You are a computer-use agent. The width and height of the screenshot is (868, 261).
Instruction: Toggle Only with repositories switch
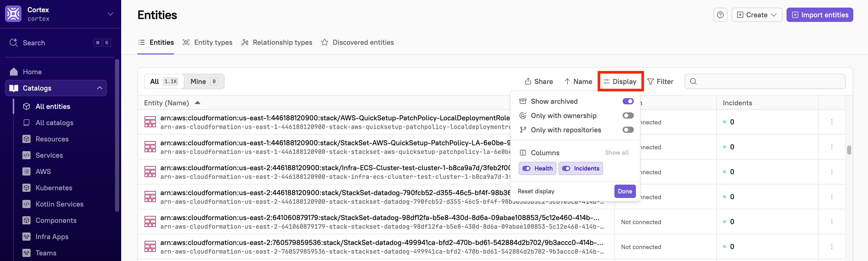click(628, 130)
